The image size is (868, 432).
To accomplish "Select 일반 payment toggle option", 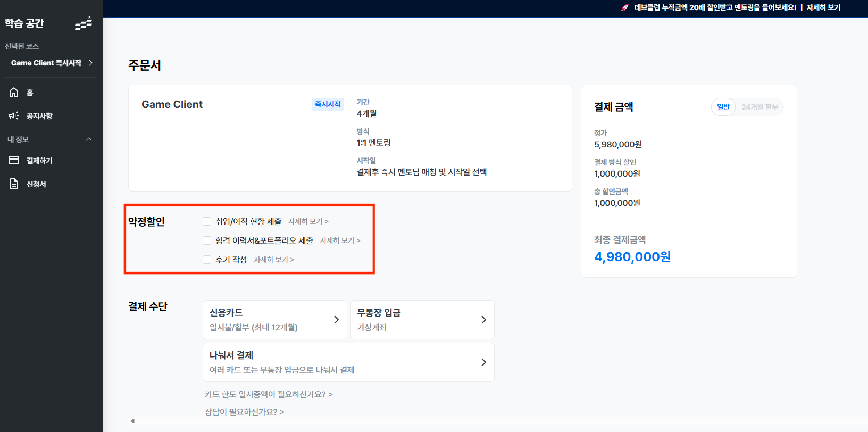I will [x=723, y=107].
